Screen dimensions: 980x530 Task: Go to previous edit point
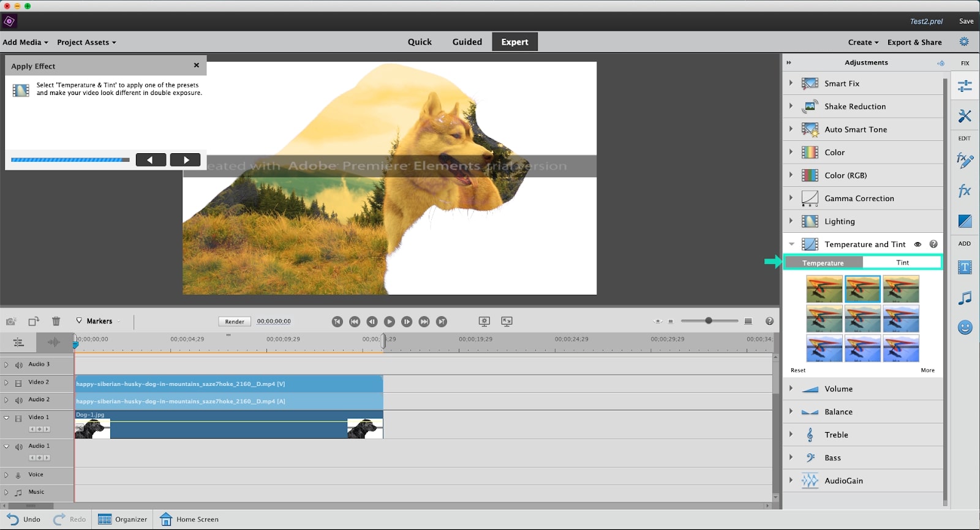pyautogui.click(x=337, y=321)
